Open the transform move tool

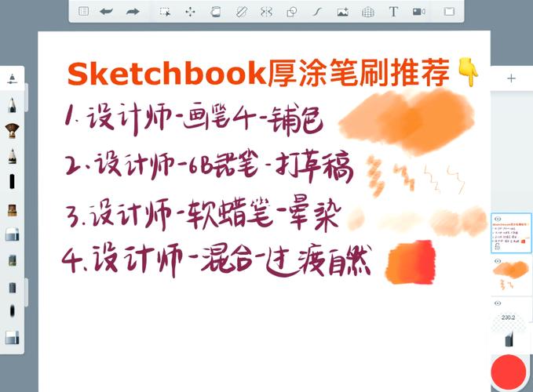[x=190, y=12]
